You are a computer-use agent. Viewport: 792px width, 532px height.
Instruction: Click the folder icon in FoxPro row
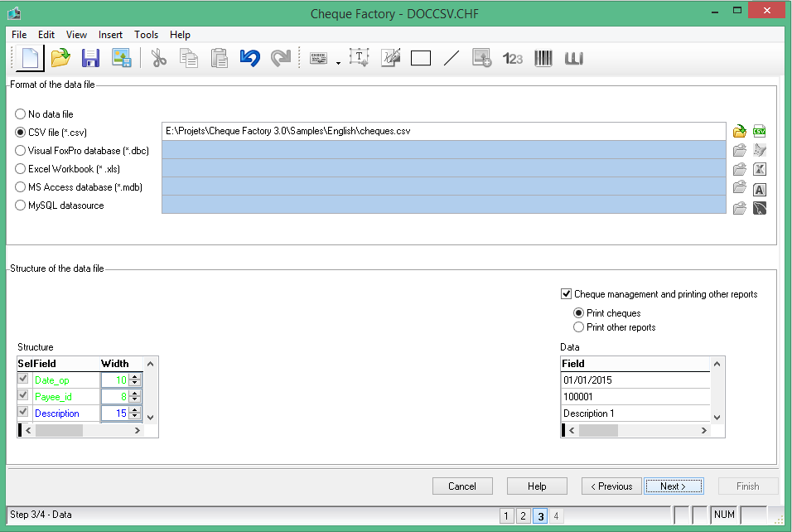(x=740, y=150)
